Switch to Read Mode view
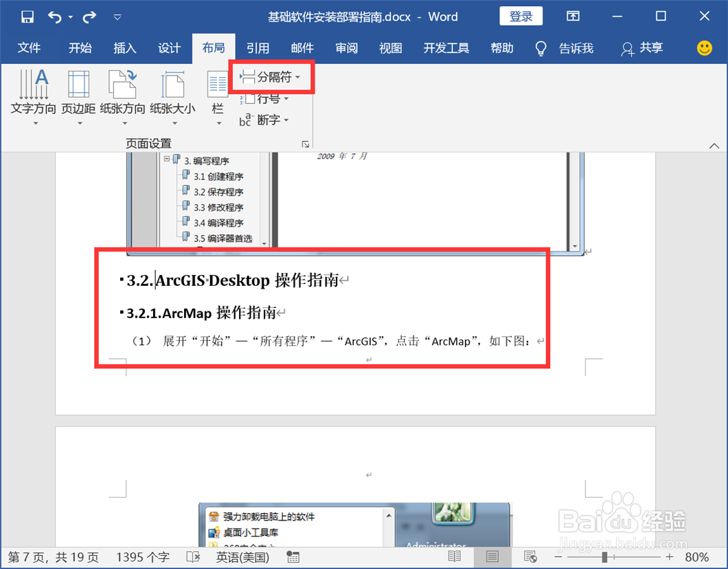The height and width of the screenshot is (569, 728). 455,557
